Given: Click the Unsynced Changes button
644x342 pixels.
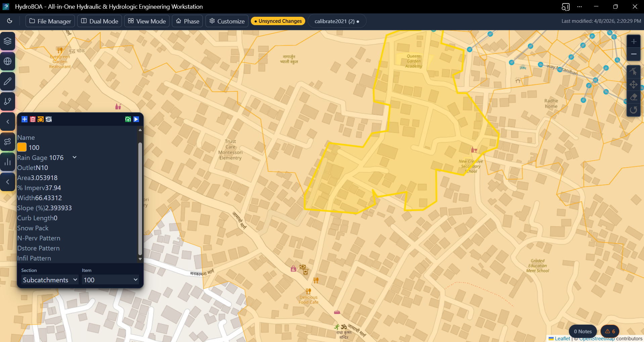Looking at the screenshot, I should (x=278, y=21).
